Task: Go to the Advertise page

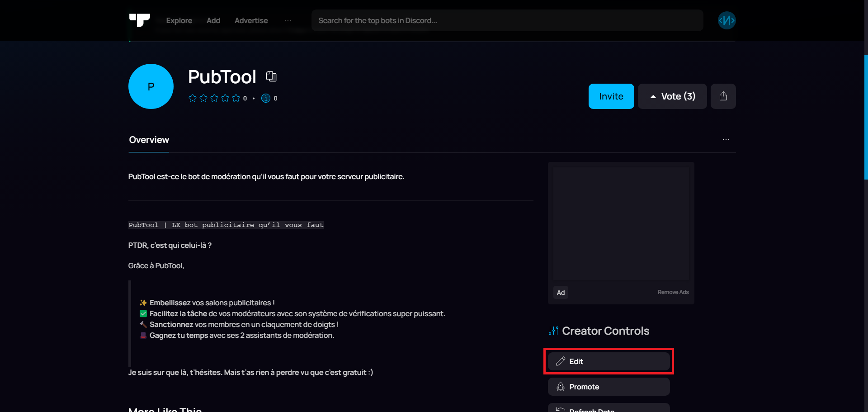Action: pos(251,21)
